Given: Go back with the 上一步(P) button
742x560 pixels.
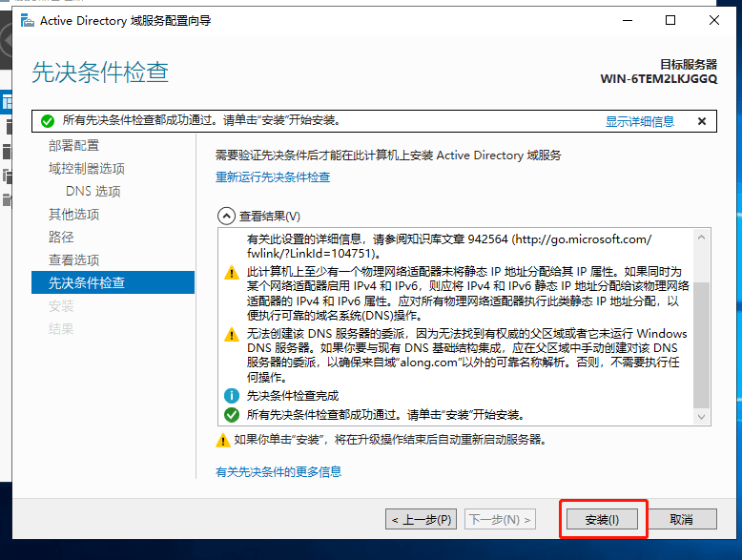Looking at the screenshot, I should 422,519.
